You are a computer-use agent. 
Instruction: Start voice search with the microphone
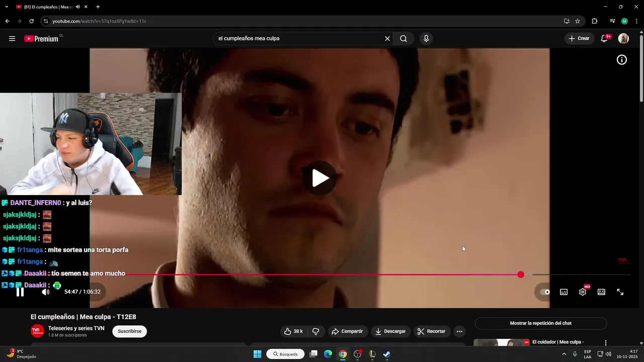pos(426,39)
